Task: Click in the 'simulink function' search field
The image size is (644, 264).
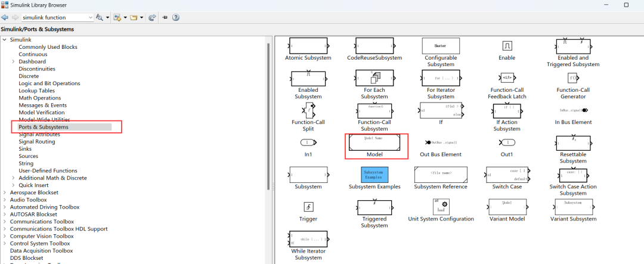Action: pos(55,18)
